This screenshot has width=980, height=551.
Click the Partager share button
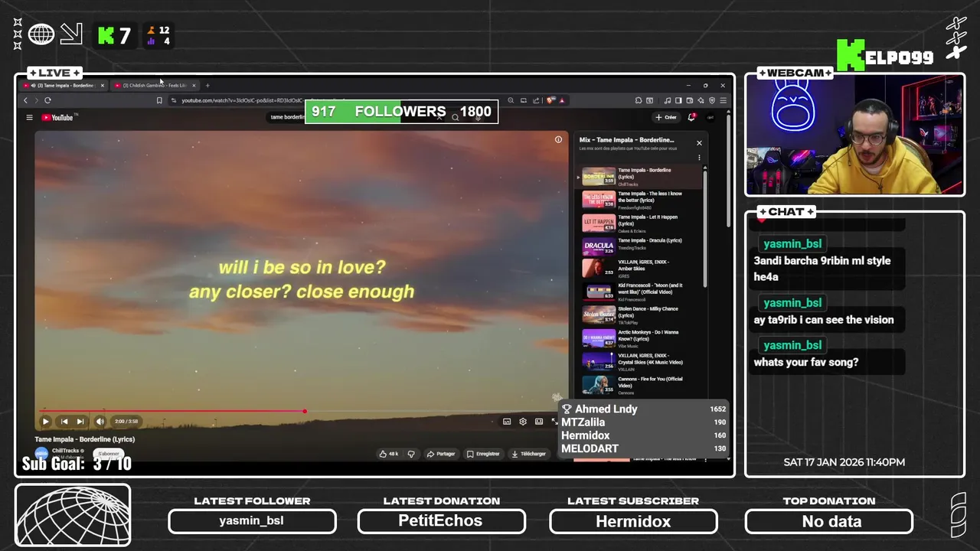coord(441,454)
